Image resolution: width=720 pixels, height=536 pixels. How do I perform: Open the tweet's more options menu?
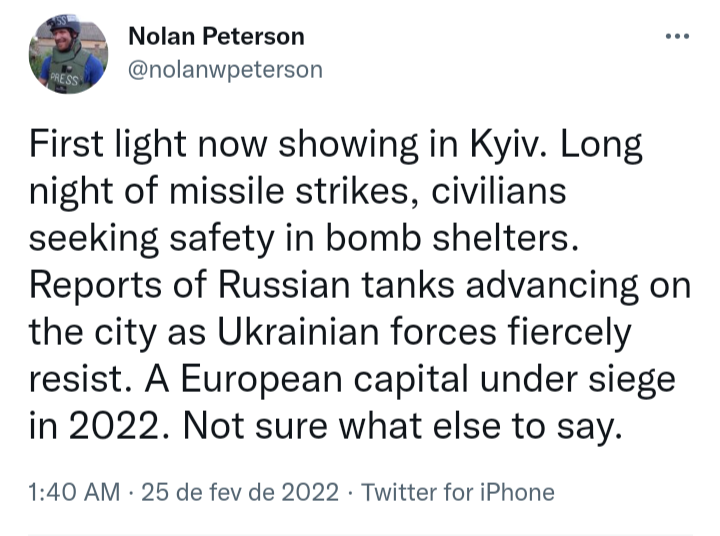click(677, 37)
